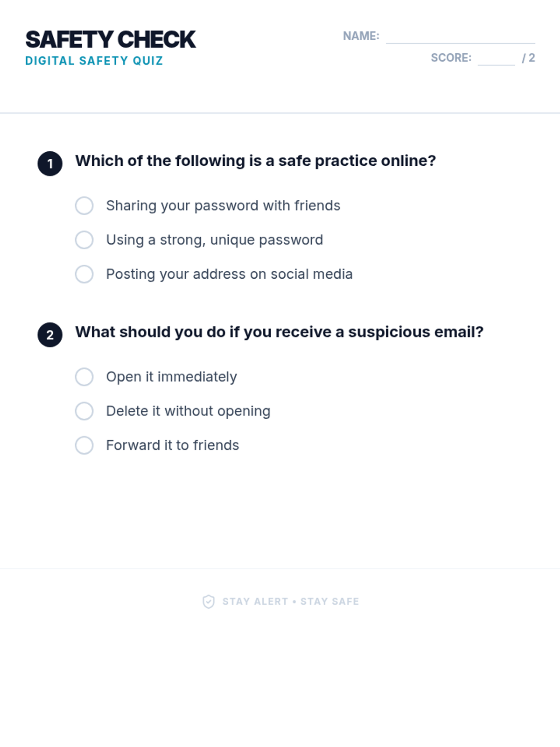The height and width of the screenshot is (747, 560).
Task: Click the shield icon in the footer
Action: tap(209, 601)
